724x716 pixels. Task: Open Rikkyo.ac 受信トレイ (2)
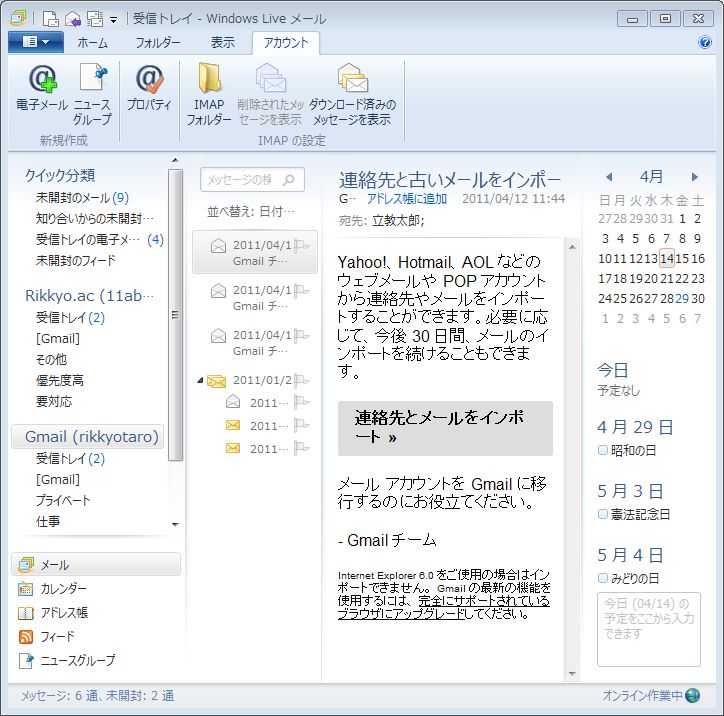click(70, 318)
